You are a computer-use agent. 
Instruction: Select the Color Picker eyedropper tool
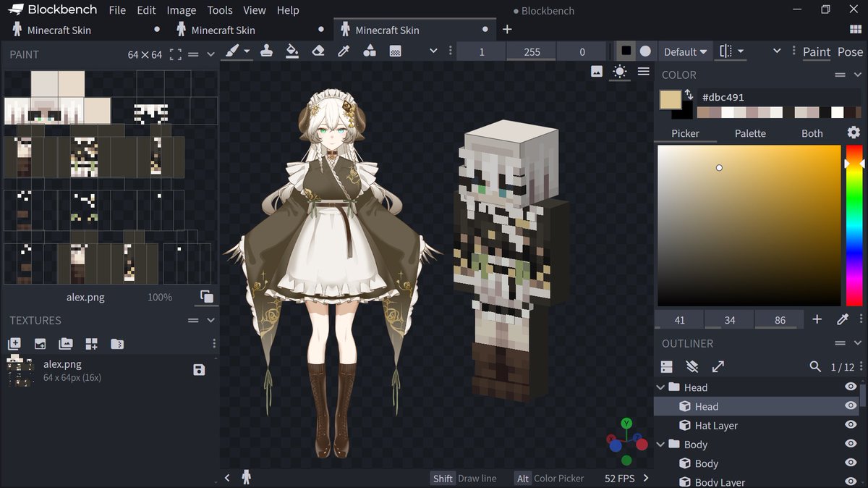[344, 51]
